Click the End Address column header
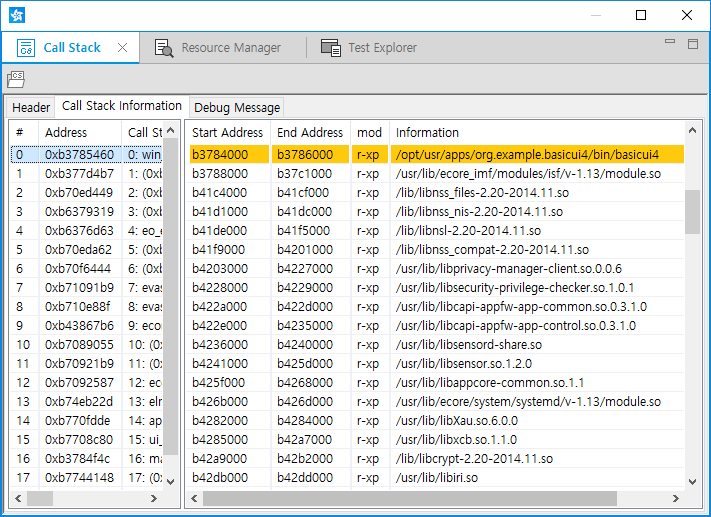This screenshot has width=711, height=517. [310, 132]
